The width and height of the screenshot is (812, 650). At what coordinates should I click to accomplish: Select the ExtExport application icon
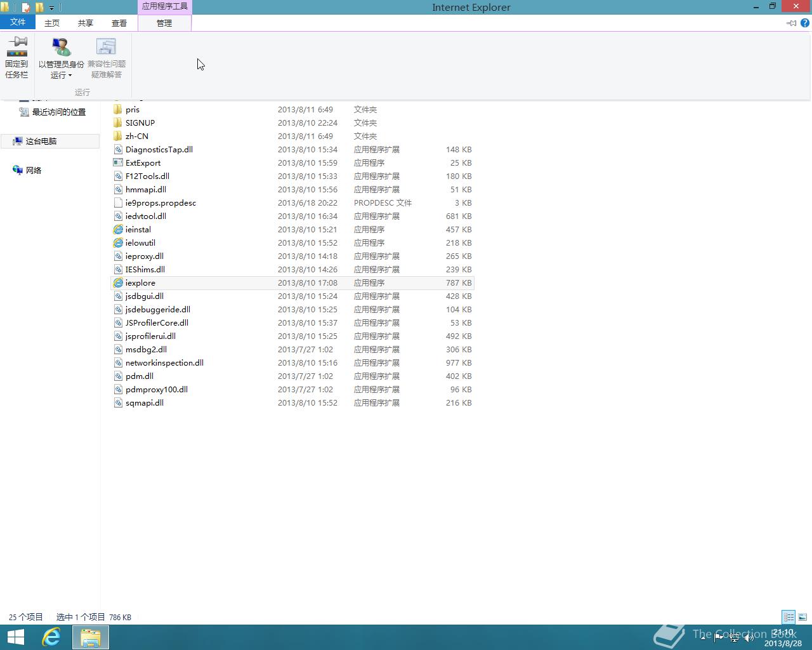[118, 162]
